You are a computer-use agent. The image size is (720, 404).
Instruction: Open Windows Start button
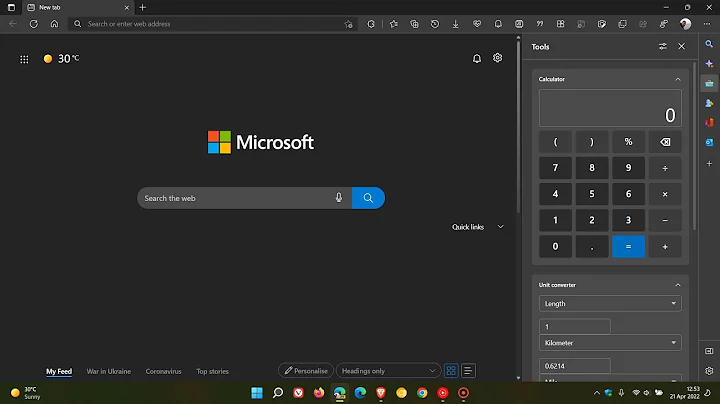pyautogui.click(x=257, y=393)
